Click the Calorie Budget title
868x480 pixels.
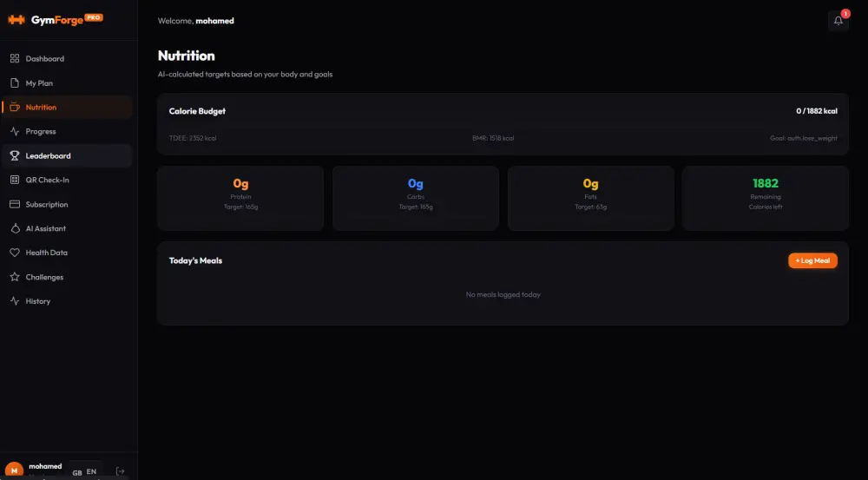click(197, 111)
